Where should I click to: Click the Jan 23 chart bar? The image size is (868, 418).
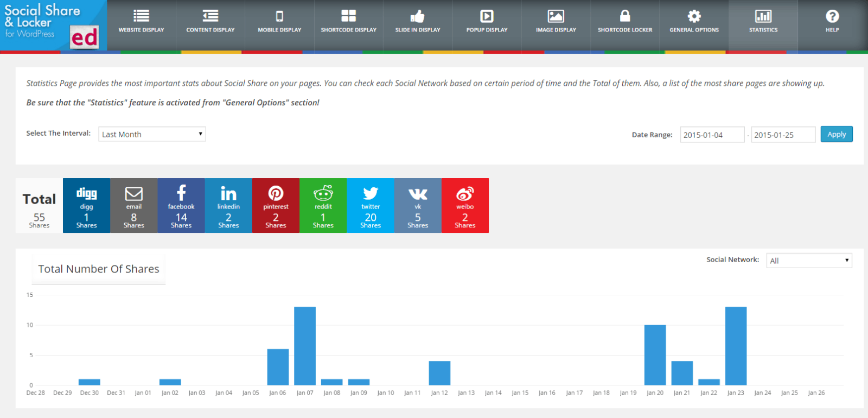click(x=736, y=346)
